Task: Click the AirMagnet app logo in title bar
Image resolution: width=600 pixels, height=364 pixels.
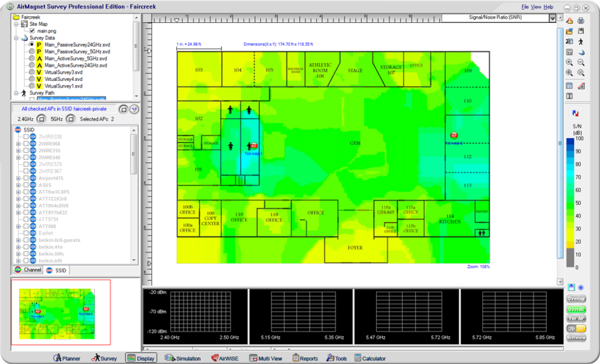Action: [x=10, y=7]
